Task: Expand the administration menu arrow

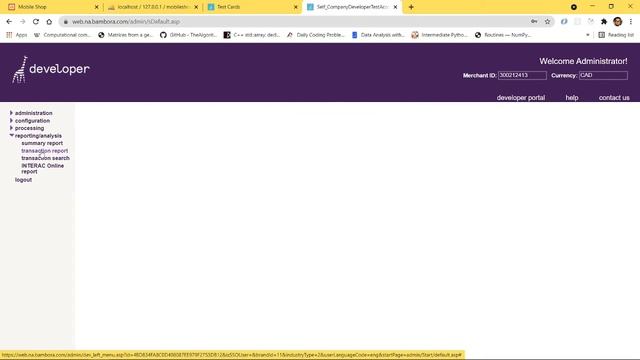Action: point(11,113)
